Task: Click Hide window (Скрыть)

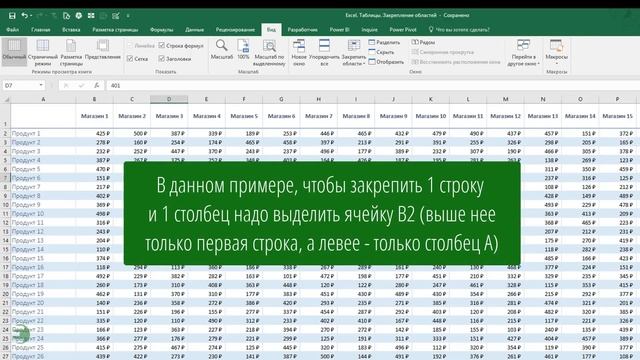Action: [x=381, y=52]
